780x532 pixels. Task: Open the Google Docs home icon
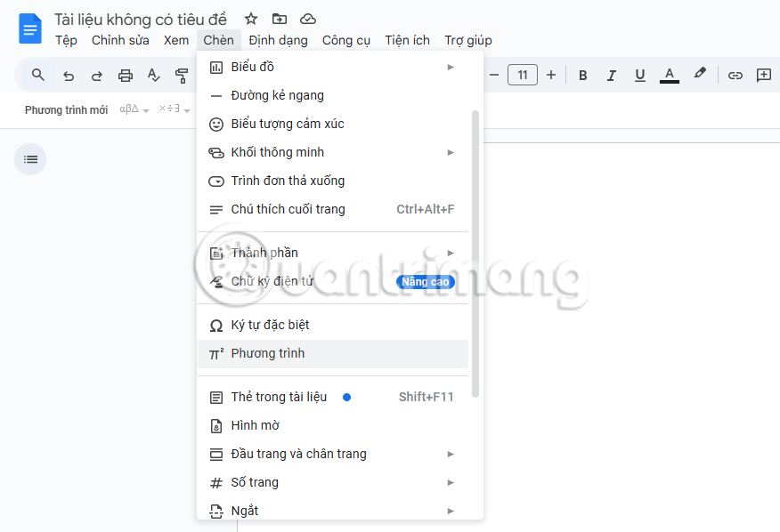[30, 28]
